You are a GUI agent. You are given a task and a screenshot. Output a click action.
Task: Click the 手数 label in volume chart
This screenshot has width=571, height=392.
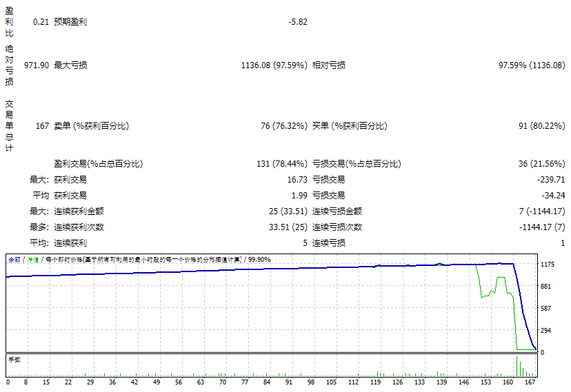(x=14, y=360)
